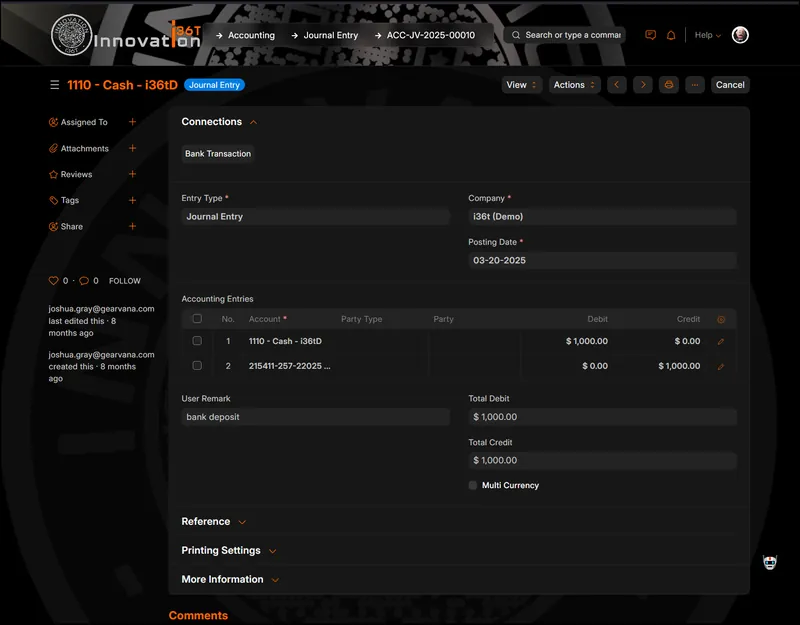Open the three-dots more options menu

694,85
